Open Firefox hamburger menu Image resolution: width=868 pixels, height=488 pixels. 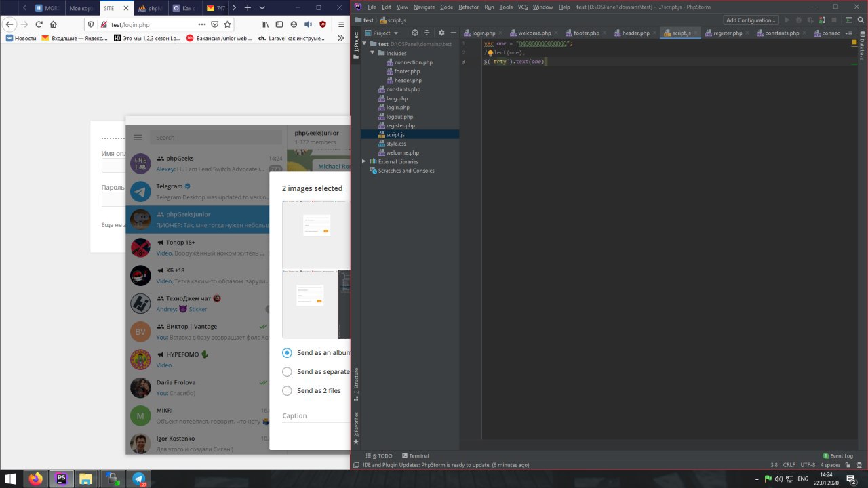click(340, 24)
